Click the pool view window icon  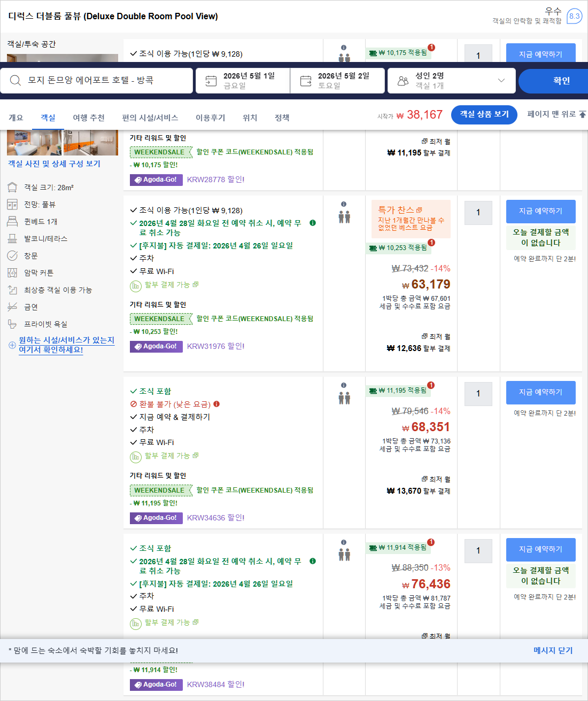(x=12, y=205)
